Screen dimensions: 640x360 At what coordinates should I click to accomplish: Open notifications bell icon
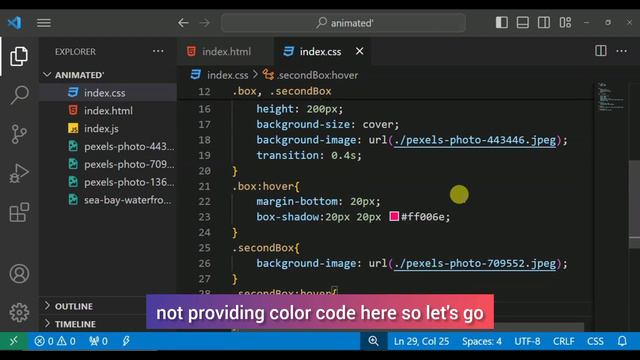[x=622, y=341]
